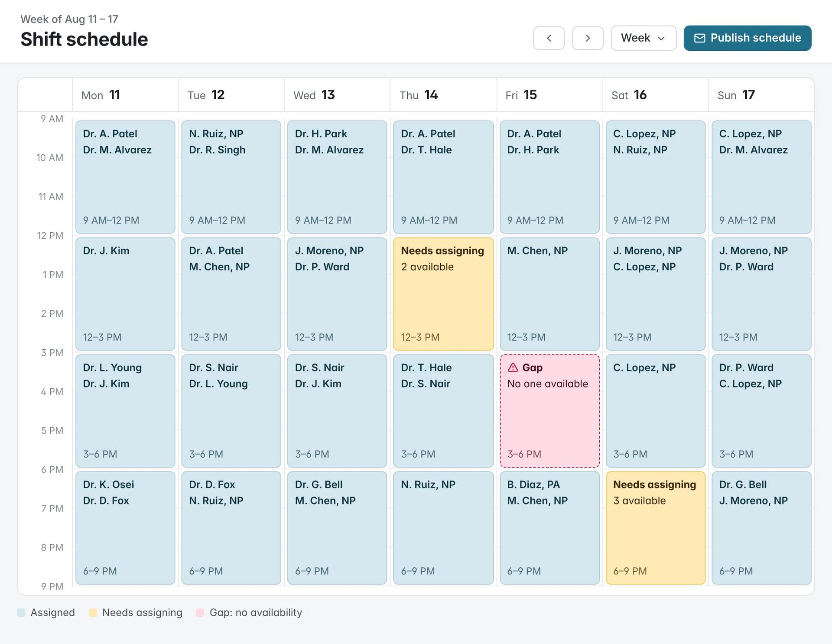The height and width of the screenshot is (644, 832).
Task: Select the Thu 14 day header
Action: (443, 95)
